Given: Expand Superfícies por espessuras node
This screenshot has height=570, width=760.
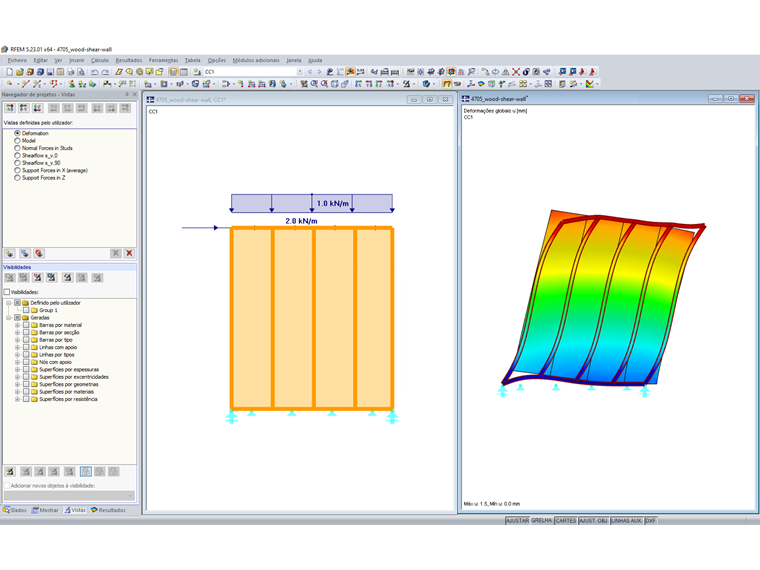Looking at the screenshot, I should (x=17, y=369).
